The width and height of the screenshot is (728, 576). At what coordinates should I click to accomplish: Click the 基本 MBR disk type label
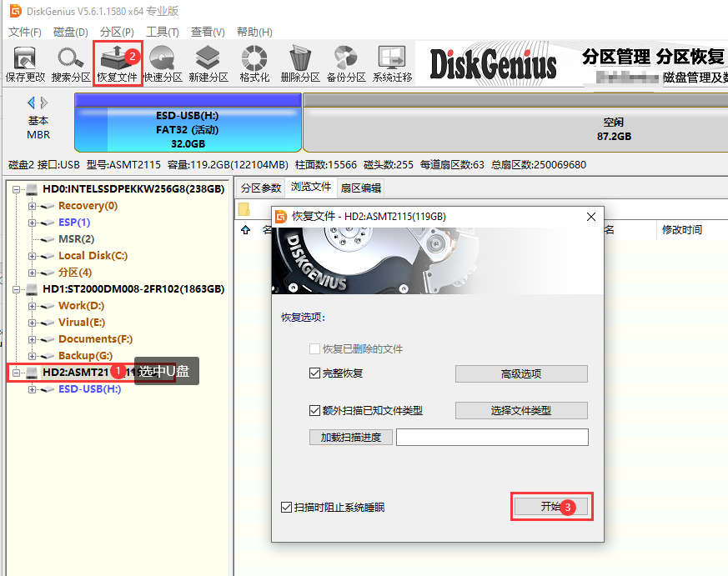pos(38,128)
